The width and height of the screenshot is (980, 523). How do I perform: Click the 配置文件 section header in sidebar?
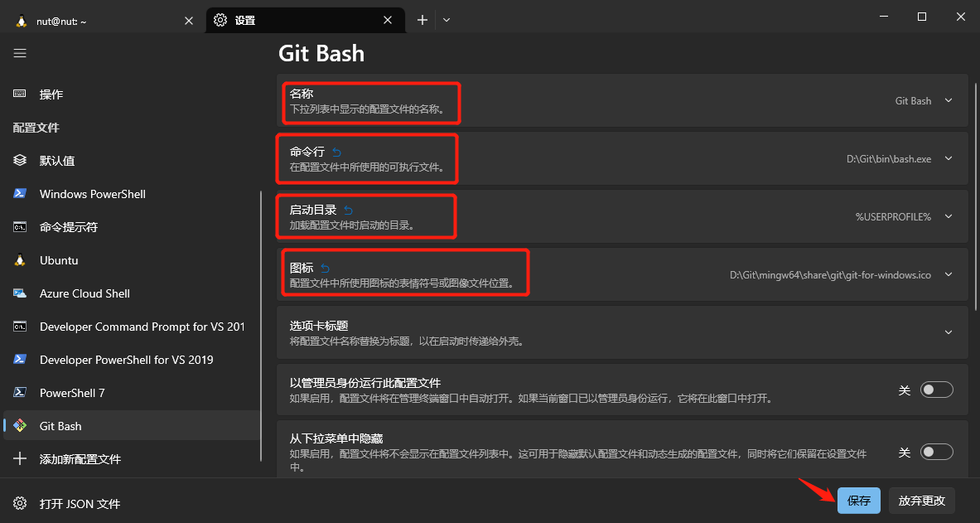tap(36, 128)
